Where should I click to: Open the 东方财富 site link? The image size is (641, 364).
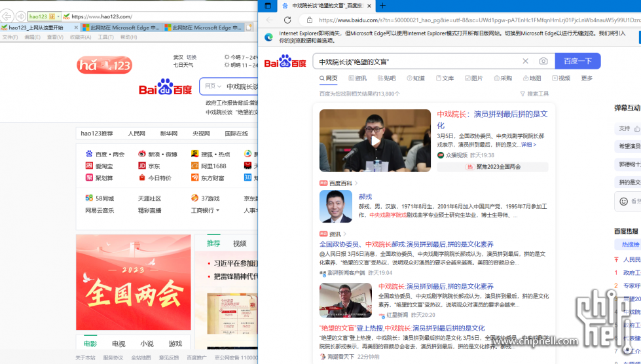tap(208, 177)
